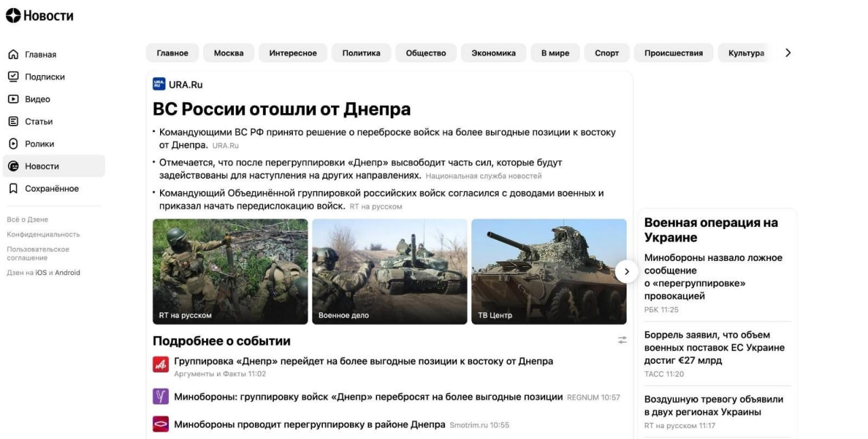Open Ролики short videos section
The height and width of the screenshot is (439, 868).
pyautogui.click(x=39, y=144)
